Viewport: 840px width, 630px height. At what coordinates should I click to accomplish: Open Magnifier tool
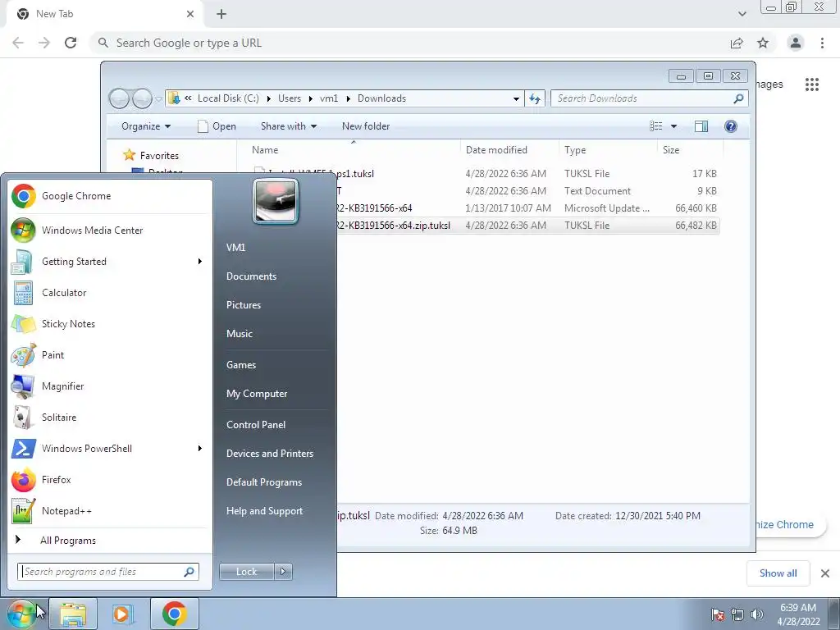[110, 386]
